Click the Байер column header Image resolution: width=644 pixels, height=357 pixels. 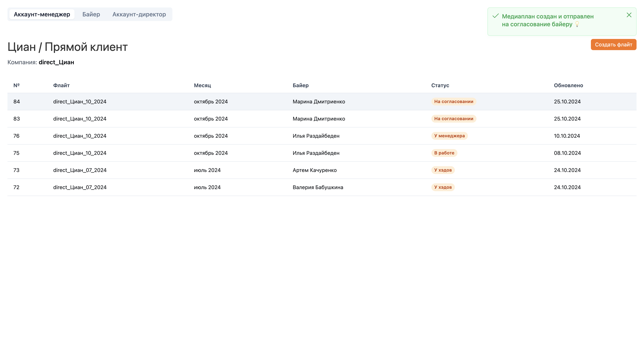[301, 85]
